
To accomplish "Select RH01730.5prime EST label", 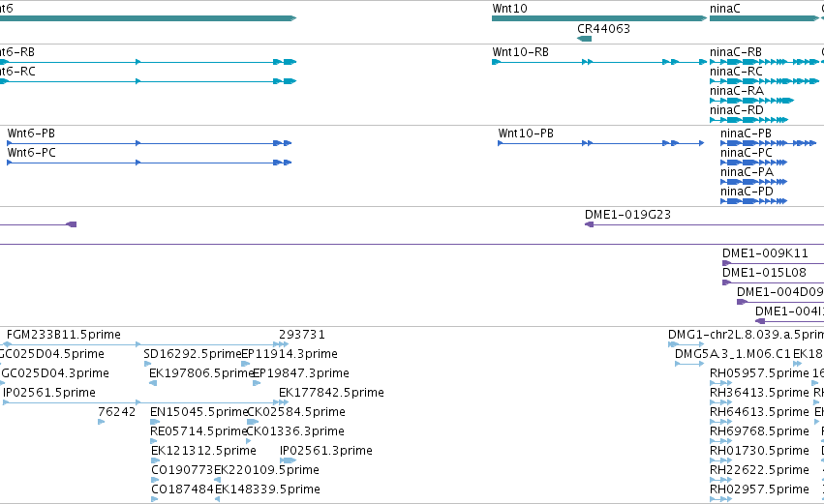I will tap(759, 452).
